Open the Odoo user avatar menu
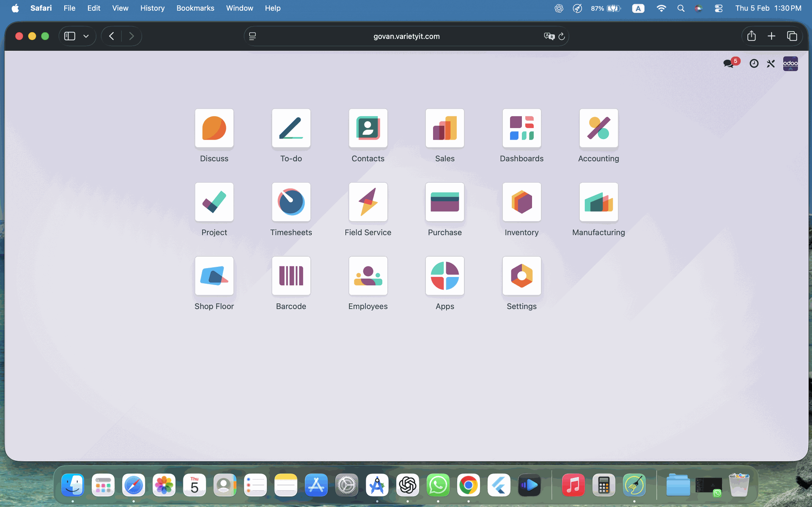This screenshot has width=812, height=507. click(790, 63)
